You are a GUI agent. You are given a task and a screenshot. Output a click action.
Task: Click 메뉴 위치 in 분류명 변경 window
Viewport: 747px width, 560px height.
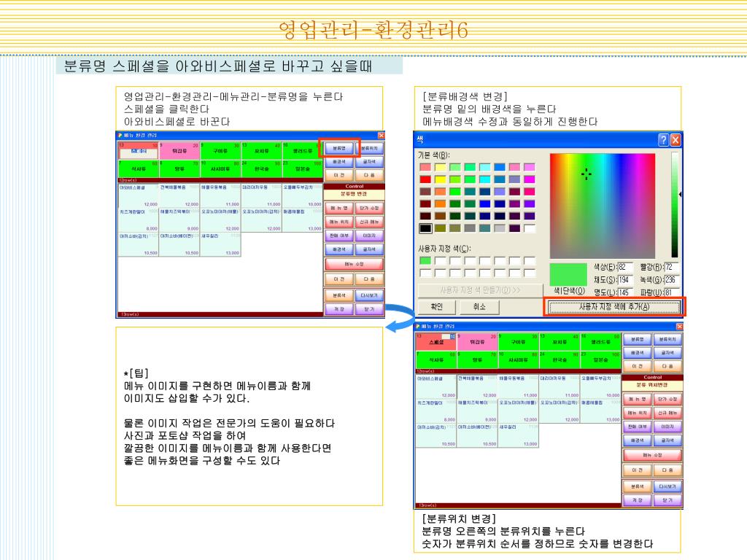(338, 222)
